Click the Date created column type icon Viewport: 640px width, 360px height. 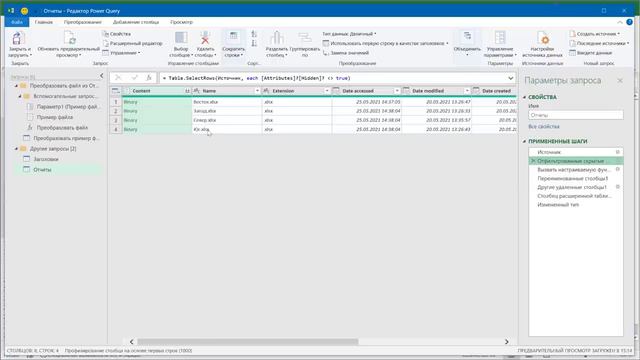click(476, 91)
